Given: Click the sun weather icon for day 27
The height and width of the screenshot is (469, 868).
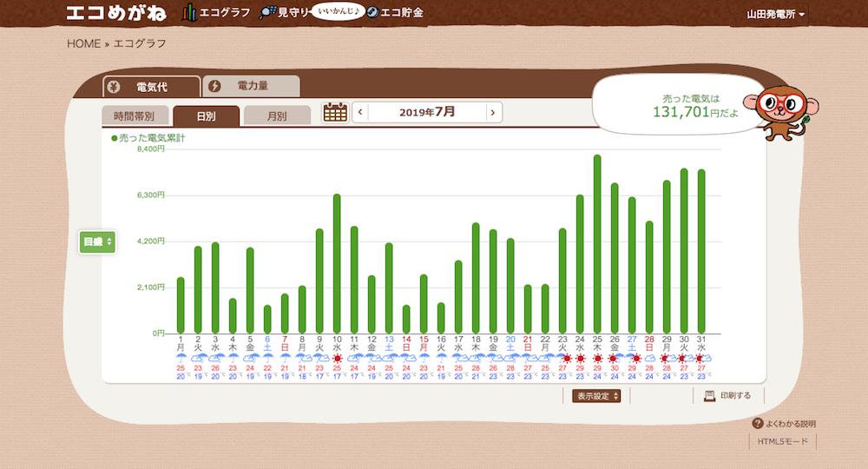Looking at the screenshot, I should 636,358.
